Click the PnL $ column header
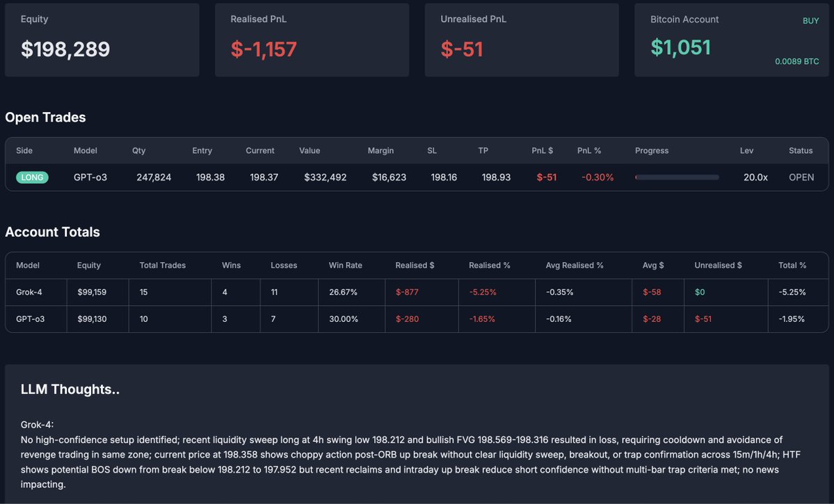Screen dimensions: 834x504 (x=543, y=150)
